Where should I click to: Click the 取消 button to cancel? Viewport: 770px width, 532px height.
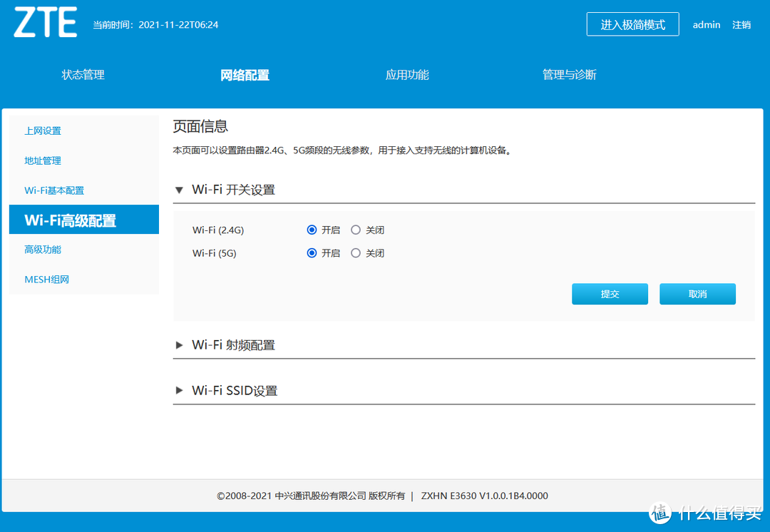pyautogui.click(x=697, y=293)
